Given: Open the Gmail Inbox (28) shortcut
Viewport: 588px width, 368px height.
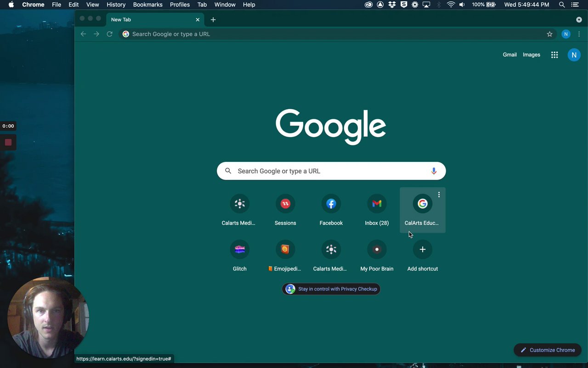Looking at the screenshot, I should coord(377,210).
